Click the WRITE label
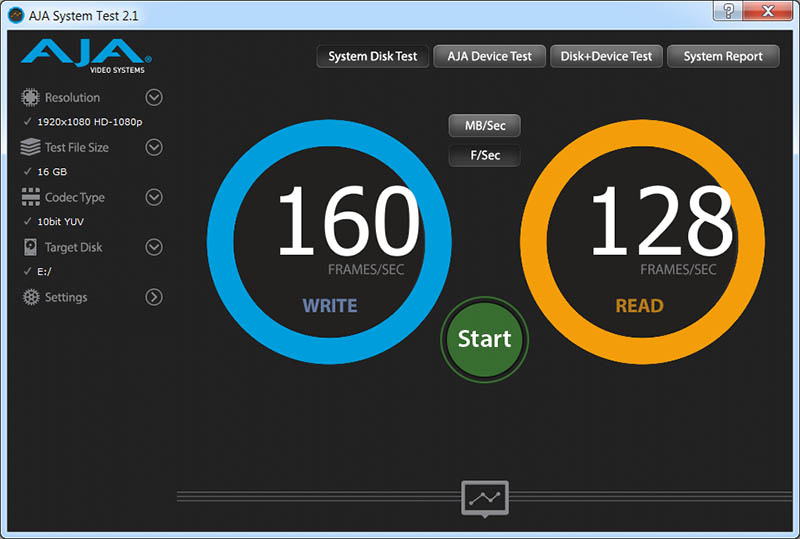 pyautogui.click(x=330, y=306)
